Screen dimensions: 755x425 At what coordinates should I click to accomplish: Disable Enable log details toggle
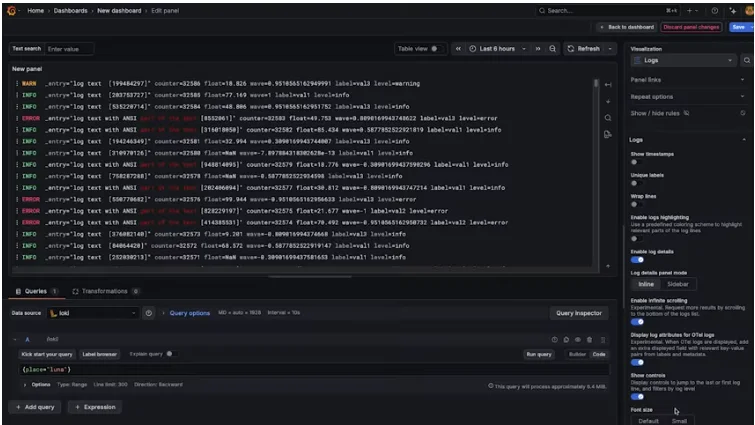pos(637,260)
